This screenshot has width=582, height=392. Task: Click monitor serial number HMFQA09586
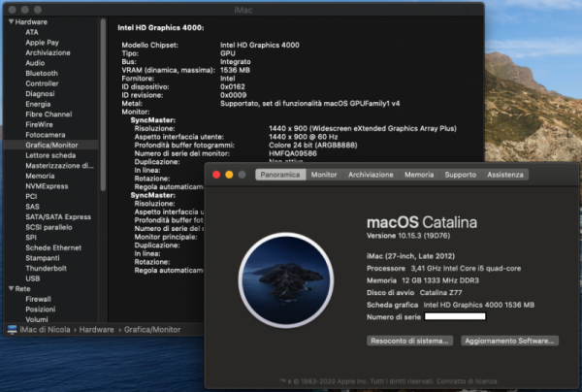[293, 153]
